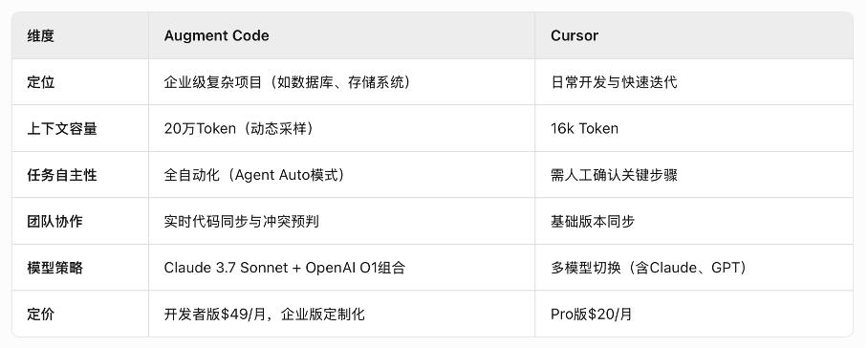Select the 定价 row label
Viewport: 868px width, 348px height.
pyautogui.click(x=40, y=315)
